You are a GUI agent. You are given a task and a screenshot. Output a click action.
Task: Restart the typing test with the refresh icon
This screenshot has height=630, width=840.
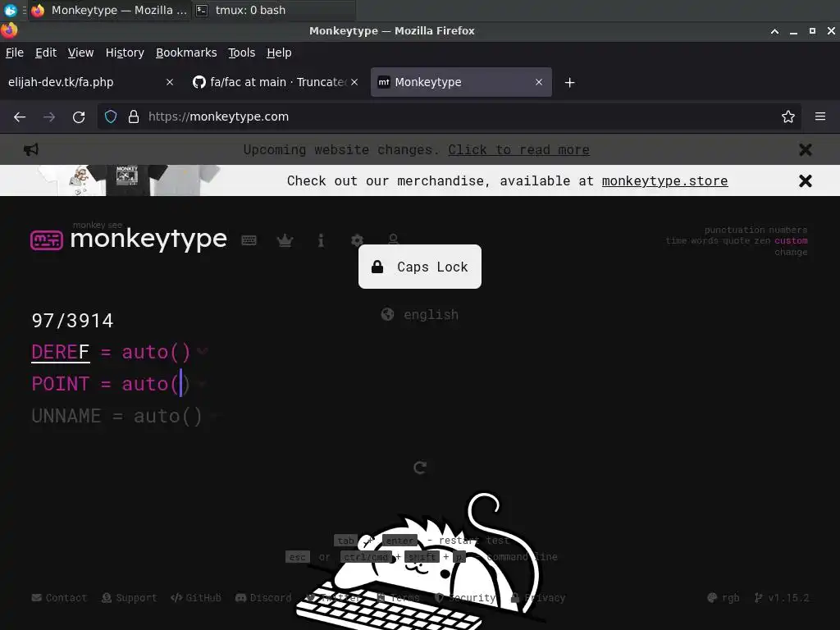[x=420, y=468]
